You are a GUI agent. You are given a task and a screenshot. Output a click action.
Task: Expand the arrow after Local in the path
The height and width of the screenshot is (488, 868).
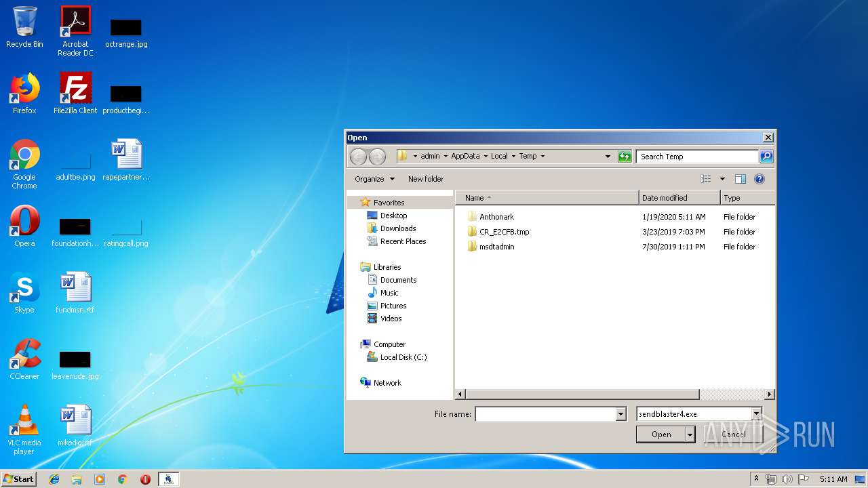click(513, 156)
